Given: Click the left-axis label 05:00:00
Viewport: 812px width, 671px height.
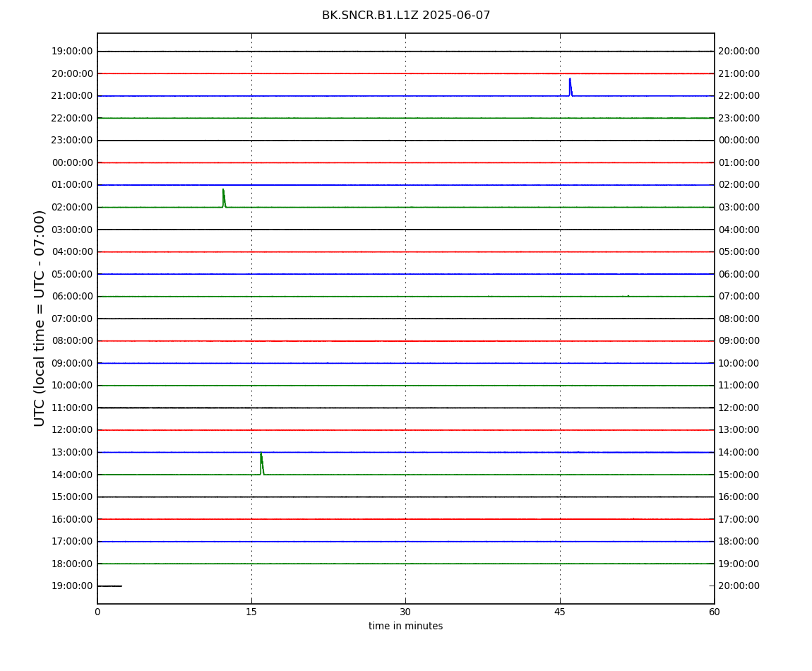Looking at the screenshot, I should click(x=73, y=274).
